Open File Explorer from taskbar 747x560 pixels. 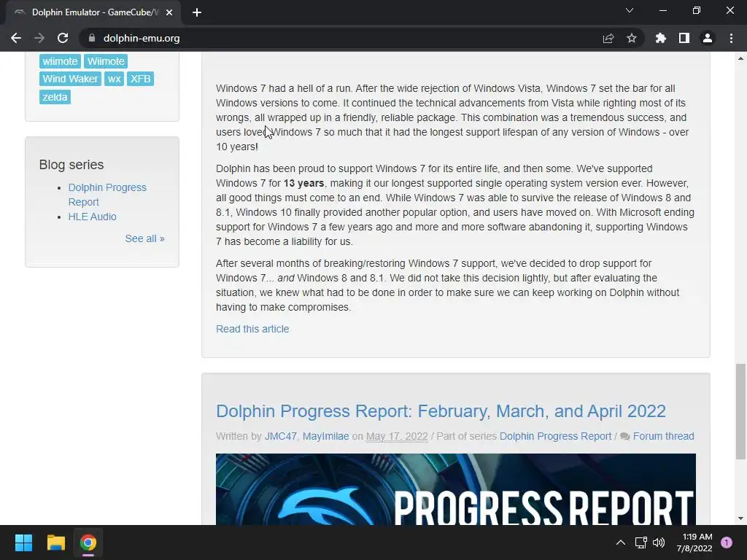[x=55, y=542]
